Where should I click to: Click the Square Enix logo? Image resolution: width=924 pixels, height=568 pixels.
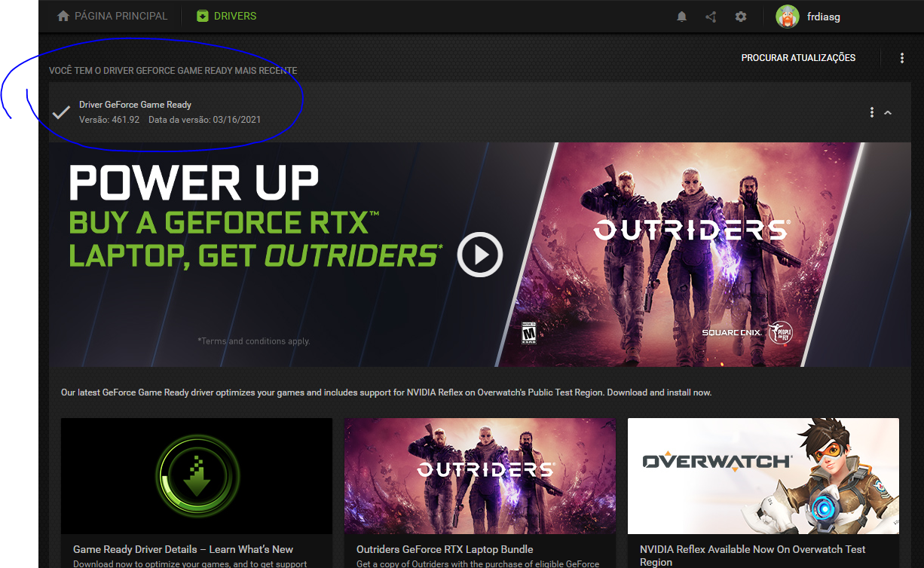point(733,332)
